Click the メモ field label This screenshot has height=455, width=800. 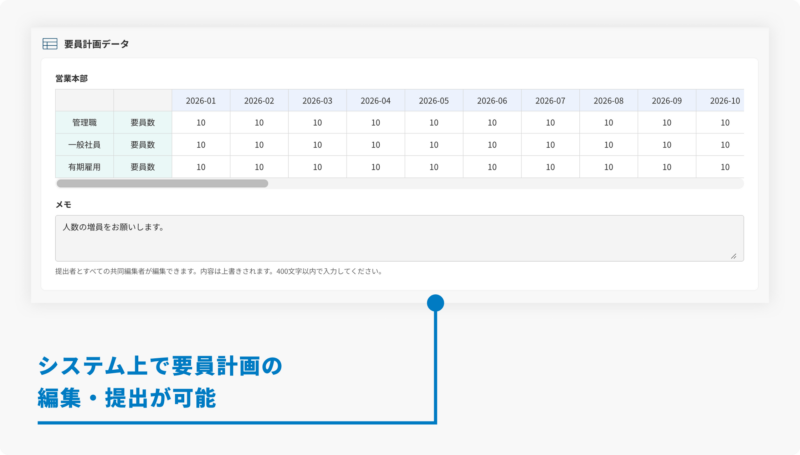tap(63, 205)
